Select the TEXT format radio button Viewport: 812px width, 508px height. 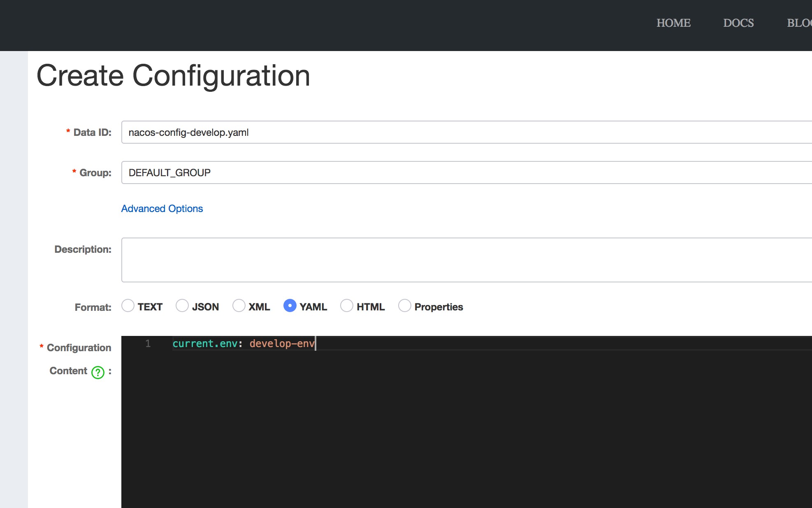tap(128, 305)
